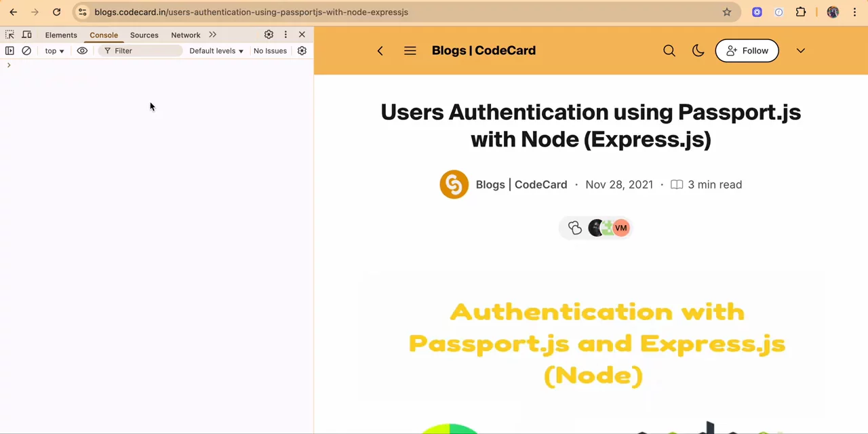The height and width of the screenshot is (434, 868).
Task: Open the DevTools three-dot customize menu
Action: pyautogui.click(x=285, y=35)
